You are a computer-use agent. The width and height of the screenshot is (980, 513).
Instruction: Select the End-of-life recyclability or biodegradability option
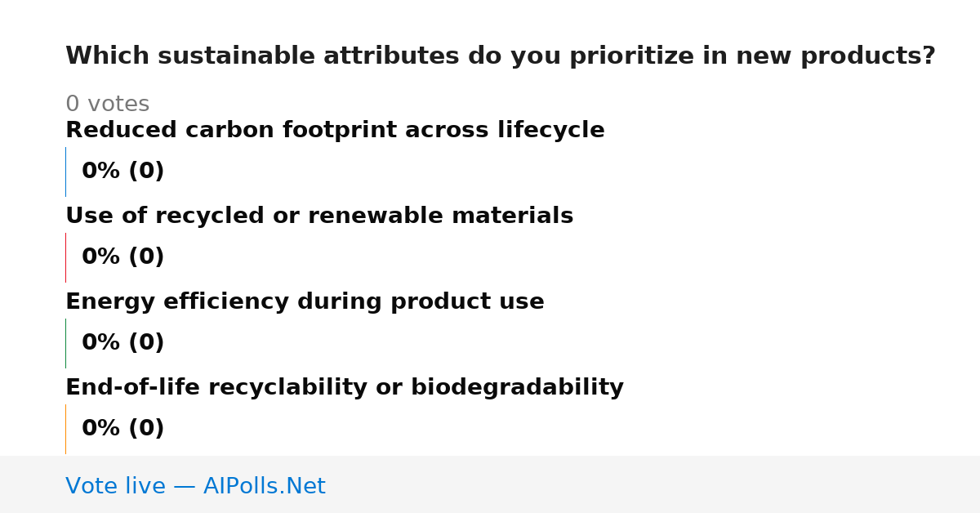[345, 388]
